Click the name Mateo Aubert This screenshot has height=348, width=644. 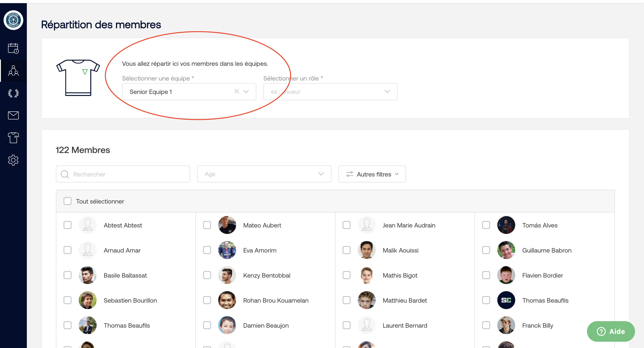262,225
